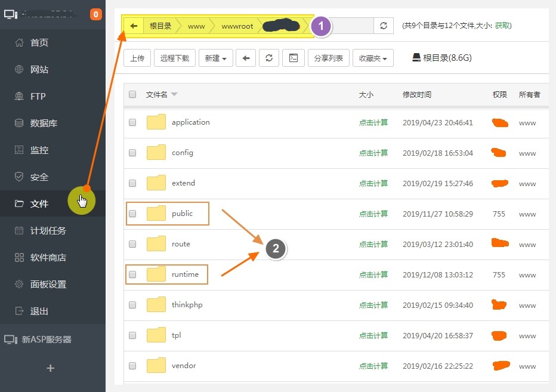Check the checkbox next to the public folder
556x392 pixels.
[132, 213]
